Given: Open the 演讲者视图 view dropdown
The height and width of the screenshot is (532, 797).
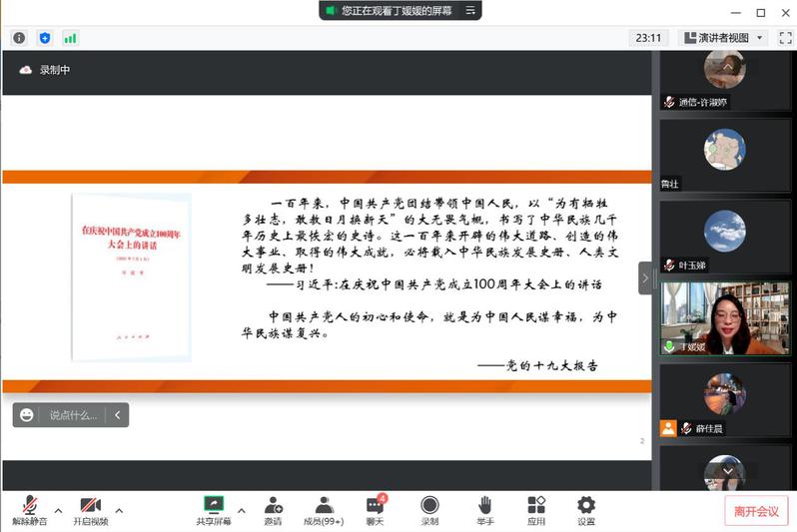Looking at the screenshot, I should 722,38.
